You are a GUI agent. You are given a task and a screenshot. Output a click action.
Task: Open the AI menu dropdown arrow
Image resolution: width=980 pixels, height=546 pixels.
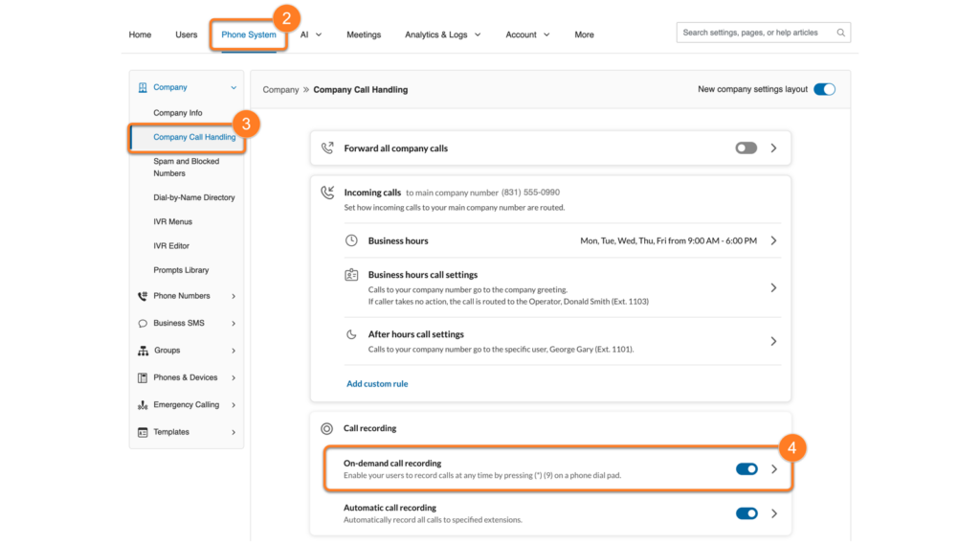click(319, 35)
